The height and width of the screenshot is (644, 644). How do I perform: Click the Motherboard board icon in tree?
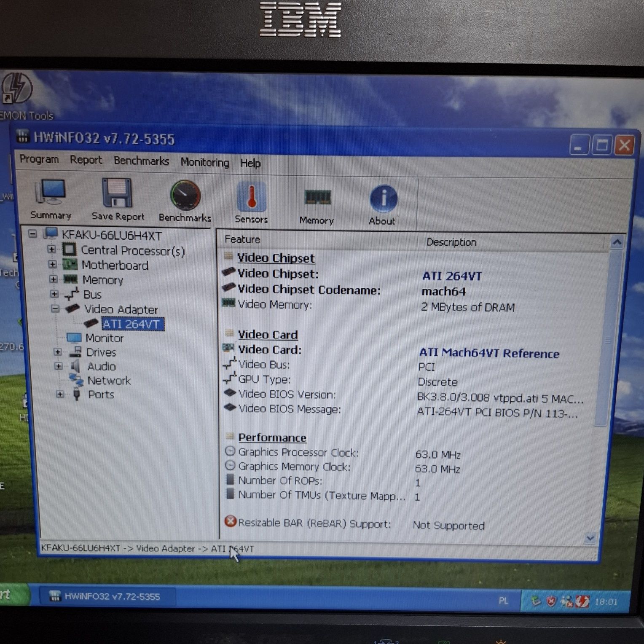(70, 264)
